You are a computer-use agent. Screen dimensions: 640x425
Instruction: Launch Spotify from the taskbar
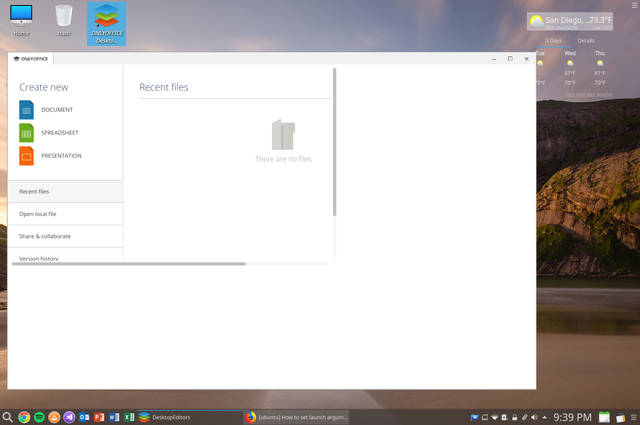(39, 417)
